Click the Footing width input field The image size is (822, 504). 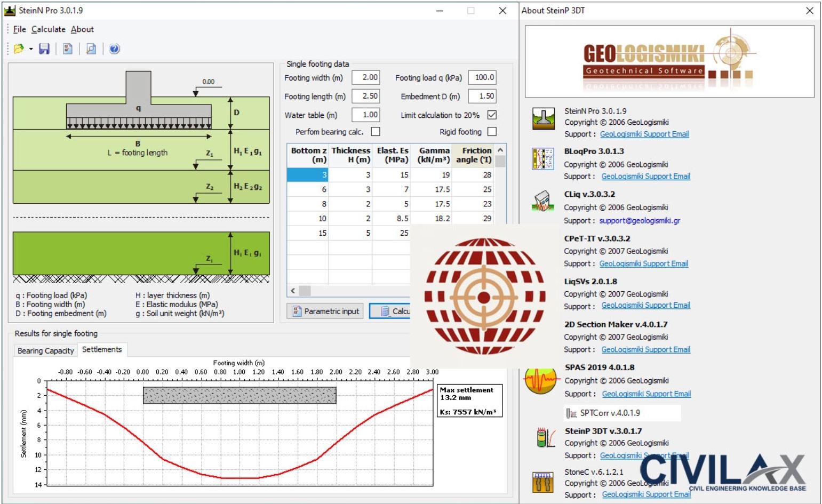[x=365, y=77]
